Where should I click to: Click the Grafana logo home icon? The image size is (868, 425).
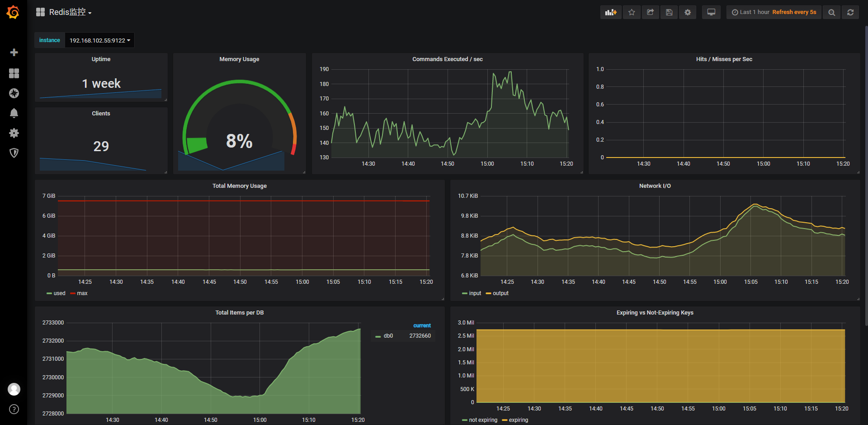pyautogui.click(x=13, y=12)
